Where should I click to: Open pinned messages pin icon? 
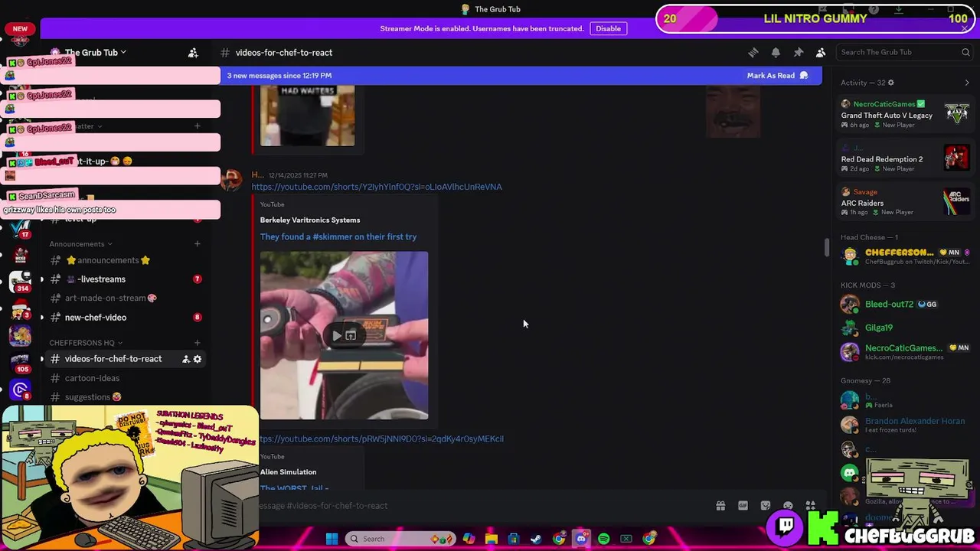(798, 52)
